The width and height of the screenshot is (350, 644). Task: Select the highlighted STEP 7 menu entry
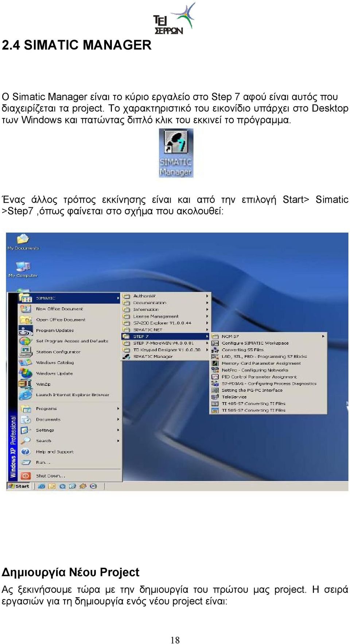point(166,337)
